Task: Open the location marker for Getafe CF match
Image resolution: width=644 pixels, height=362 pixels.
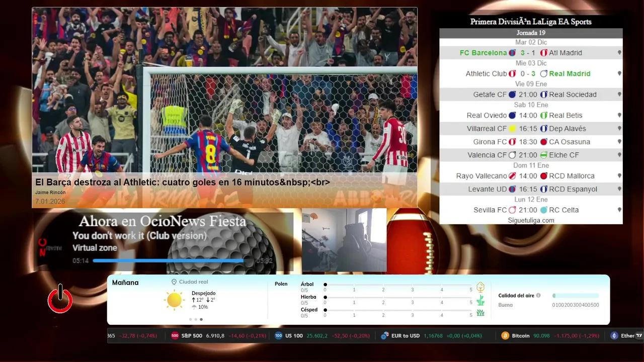Action: (x=619, y=95)
